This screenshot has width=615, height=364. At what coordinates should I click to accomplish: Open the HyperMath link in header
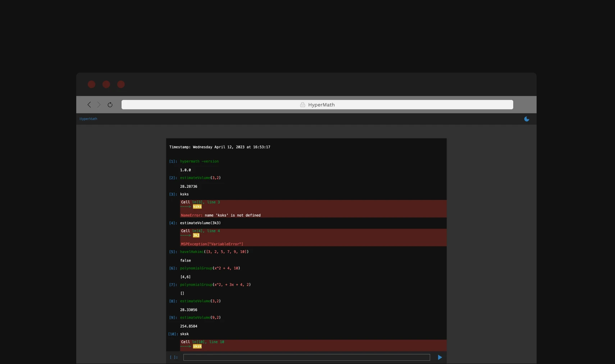[88, 119]
